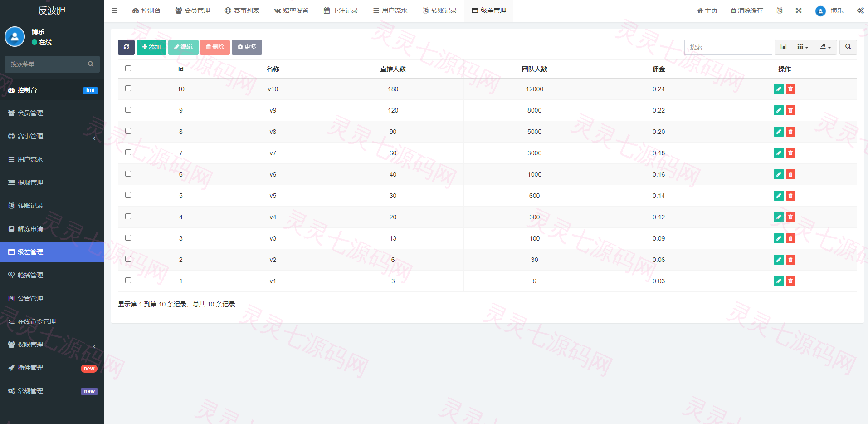The image size is (868, 424).
Task: Check the checkbox for row v10
Action: (128, 89)
